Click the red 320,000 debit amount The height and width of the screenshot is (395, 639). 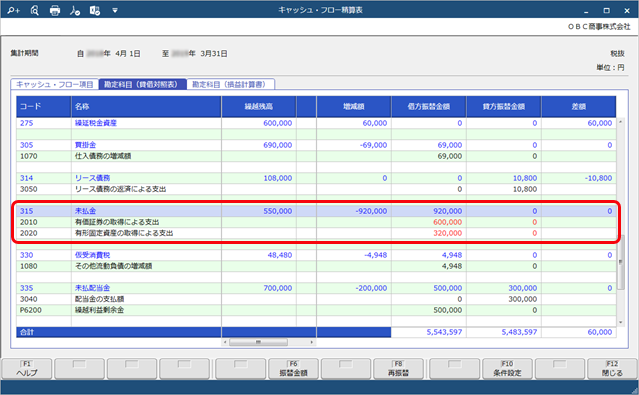pyautogui.click(x=447, y=233)
